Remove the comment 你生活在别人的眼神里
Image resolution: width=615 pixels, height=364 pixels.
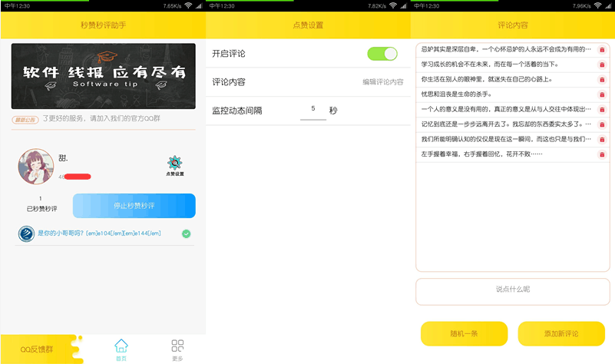click(602, 80)
